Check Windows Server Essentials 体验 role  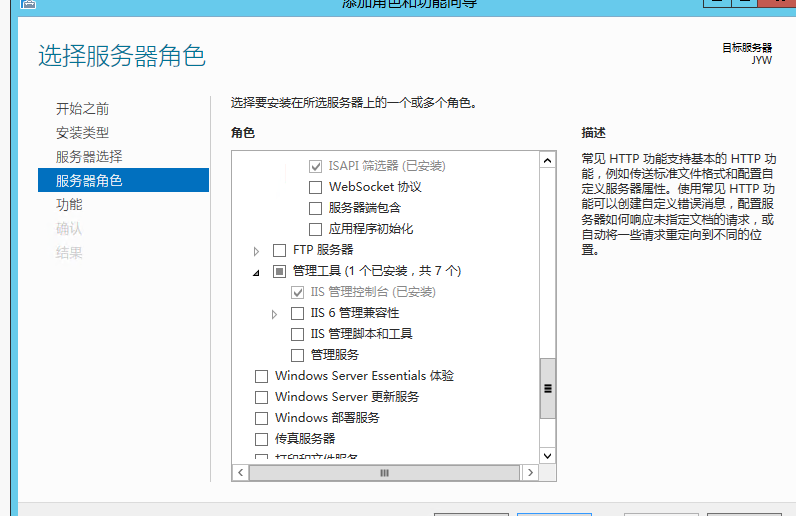coord(262,376)
